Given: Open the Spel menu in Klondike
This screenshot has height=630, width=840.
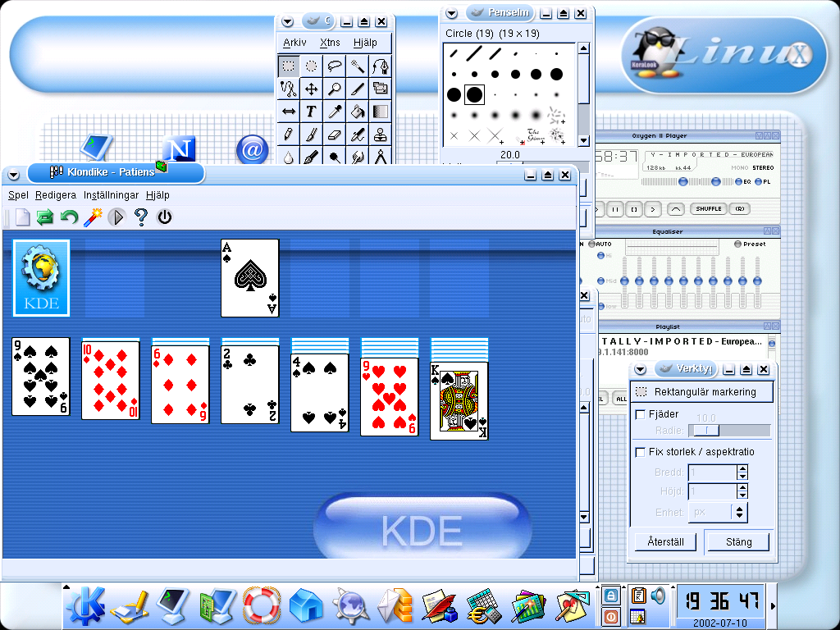Looking at the screenshot, I should tap(18, 195).
